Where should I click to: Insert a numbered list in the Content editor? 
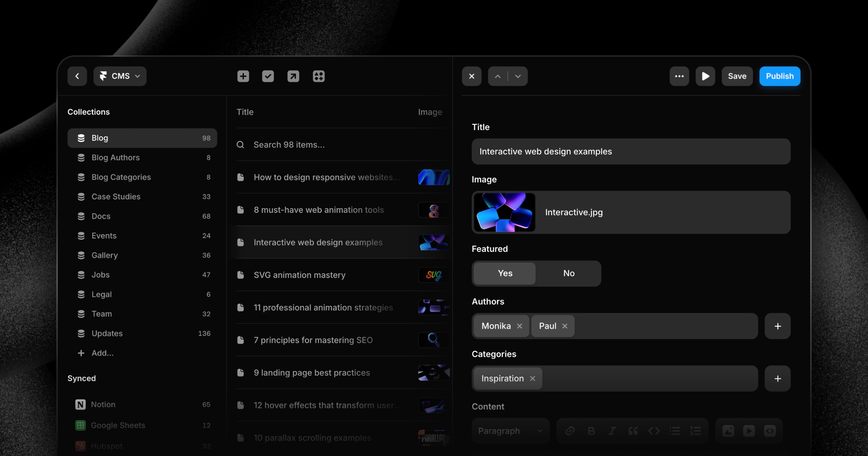point(695,431)
